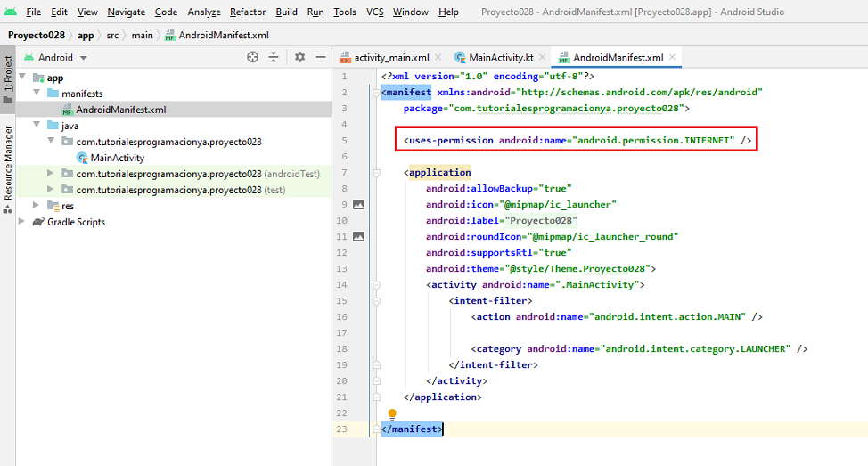
Task: Select the AndroidManifest.xml editor tab
Action: pyautogui.click(x=618, y=58)
